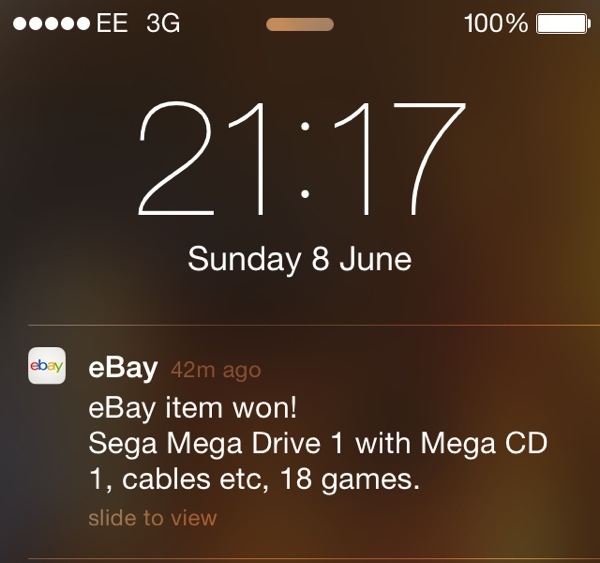Tap 'slide to view' hint
The width and height of the screenshot is (600, 563).
click(x=153, y=518)
